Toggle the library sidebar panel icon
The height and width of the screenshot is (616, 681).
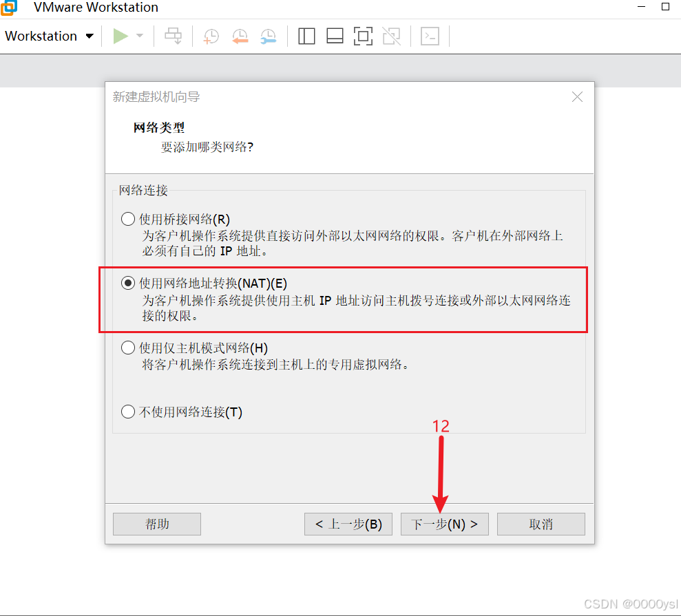pyautogui.click(x=306, y=36)
